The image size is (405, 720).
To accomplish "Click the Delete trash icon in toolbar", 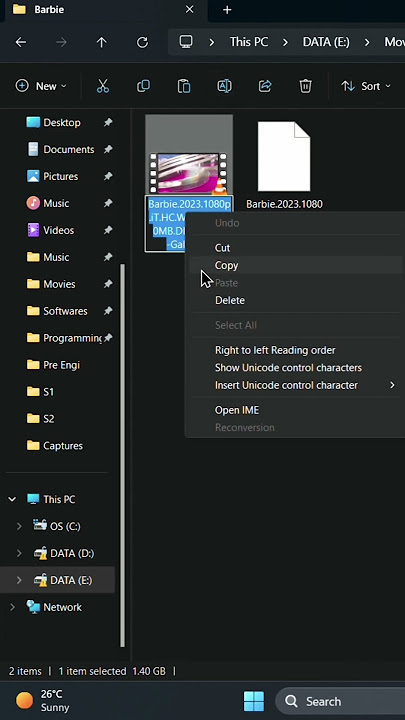I will tap(305, 86).
